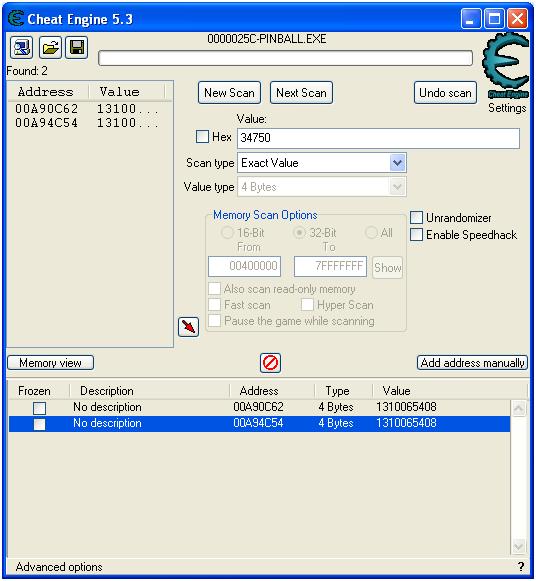Click the Cheat Engine logo settings icon
Viewport: 536px width, 581px height.
(x=506, y=65)
